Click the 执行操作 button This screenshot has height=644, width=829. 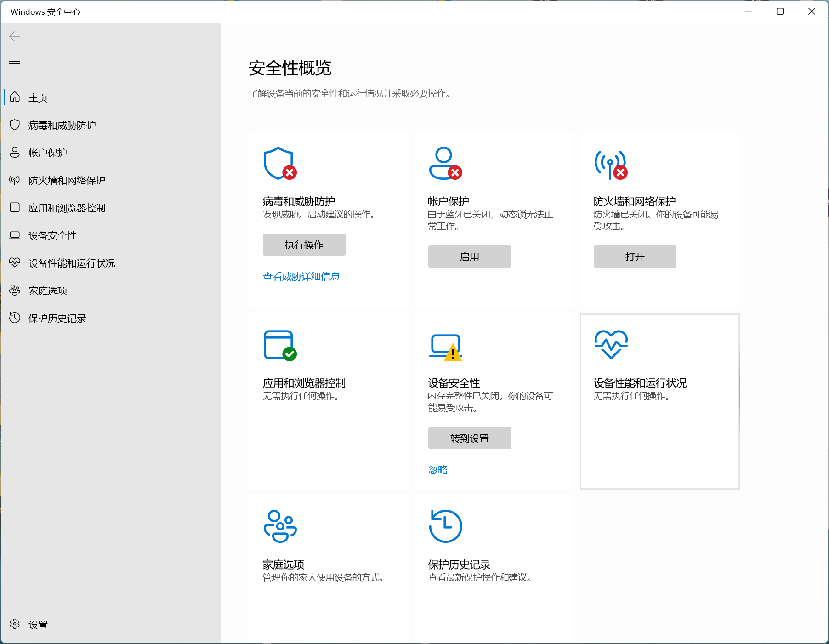coord(304,245)
